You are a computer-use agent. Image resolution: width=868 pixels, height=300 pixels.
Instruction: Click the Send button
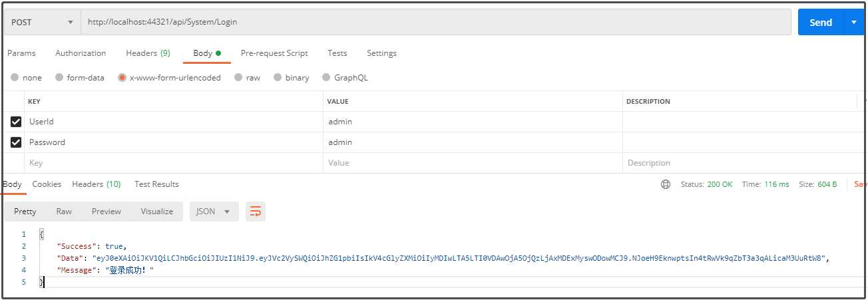(821, 22)
